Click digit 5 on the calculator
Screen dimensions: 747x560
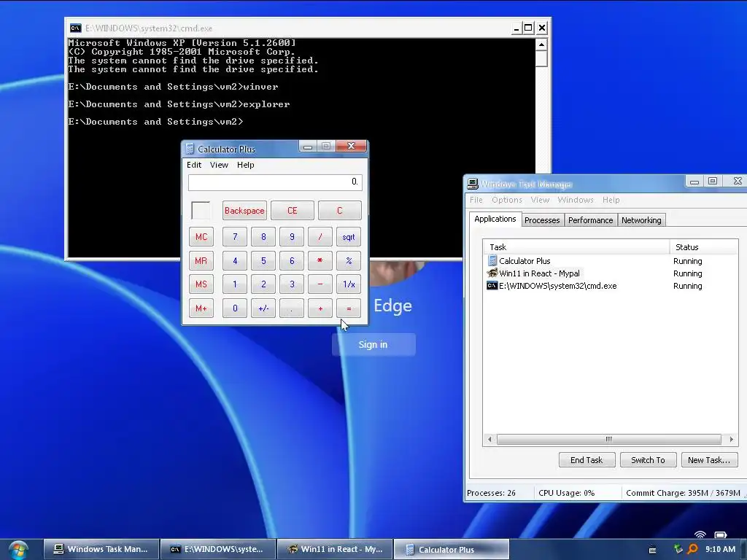(x=263, y=260)
